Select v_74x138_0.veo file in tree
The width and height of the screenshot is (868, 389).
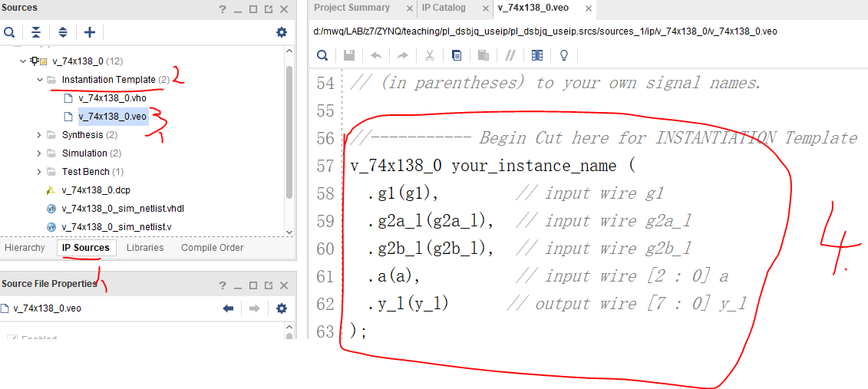pyautogui.click(x=112, y=116)
